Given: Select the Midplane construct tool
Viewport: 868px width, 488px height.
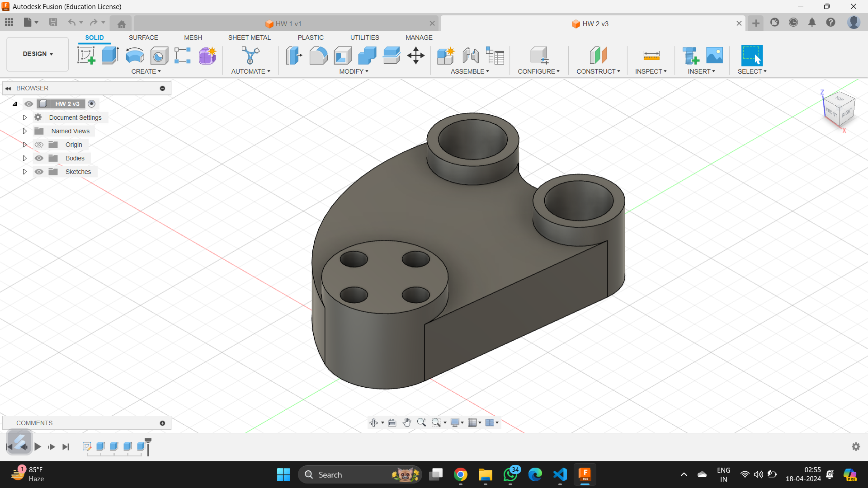Looking at the screenshot, I should (x=598, y=56).
